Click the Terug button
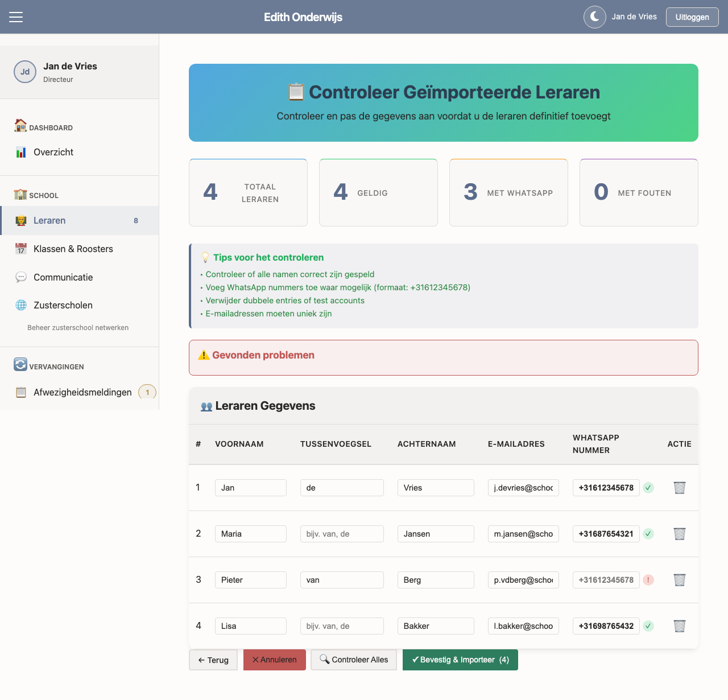This screenshot has width=728, height=700. [213, 660]
